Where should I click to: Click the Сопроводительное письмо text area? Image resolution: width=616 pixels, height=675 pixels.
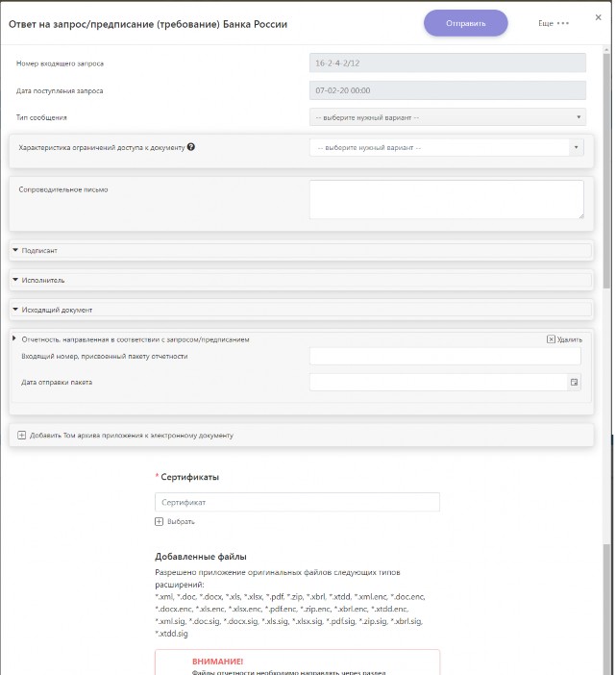tap(447, 199)
